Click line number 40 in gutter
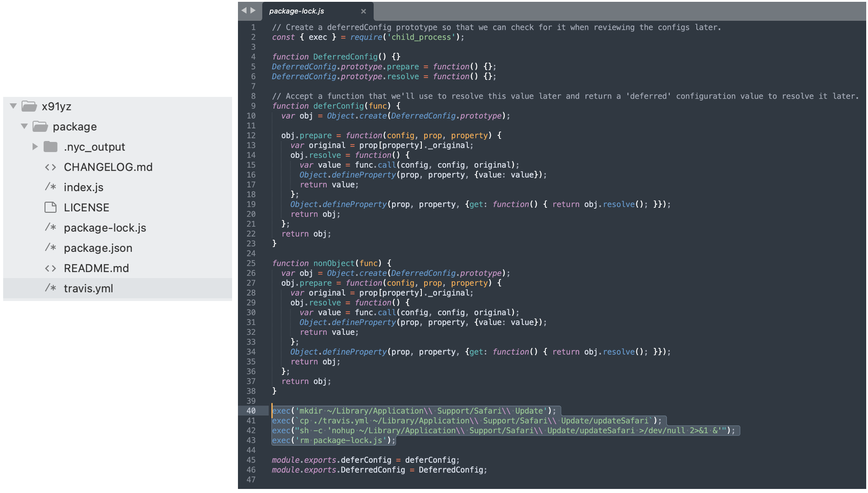The width and height of the screenshot is (868, 493). (x=251, y=411)
